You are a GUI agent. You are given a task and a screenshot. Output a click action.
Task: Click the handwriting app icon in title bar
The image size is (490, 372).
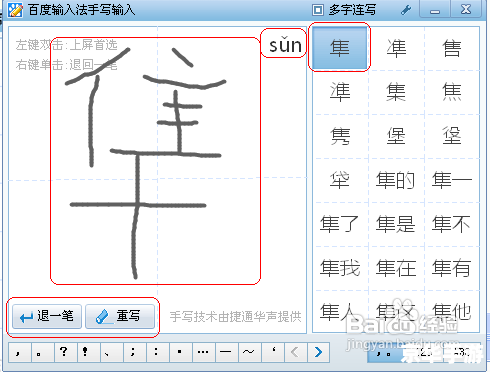15,10
